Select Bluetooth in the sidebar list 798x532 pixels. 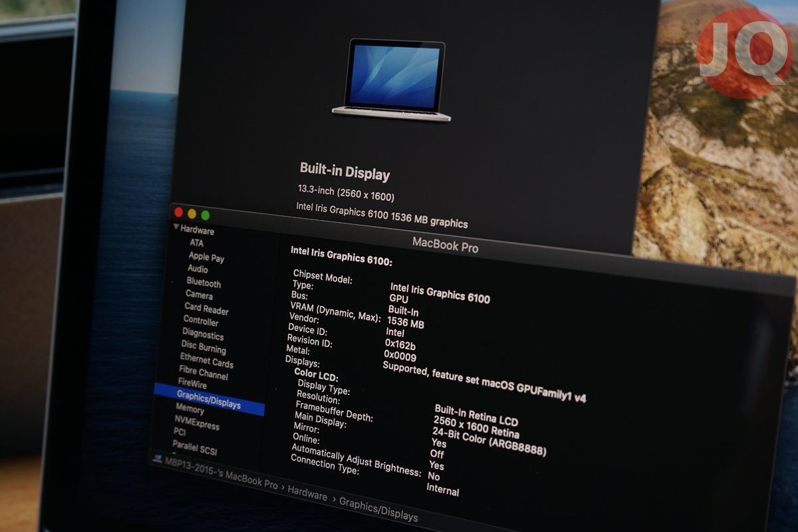[x=203, y=283]
